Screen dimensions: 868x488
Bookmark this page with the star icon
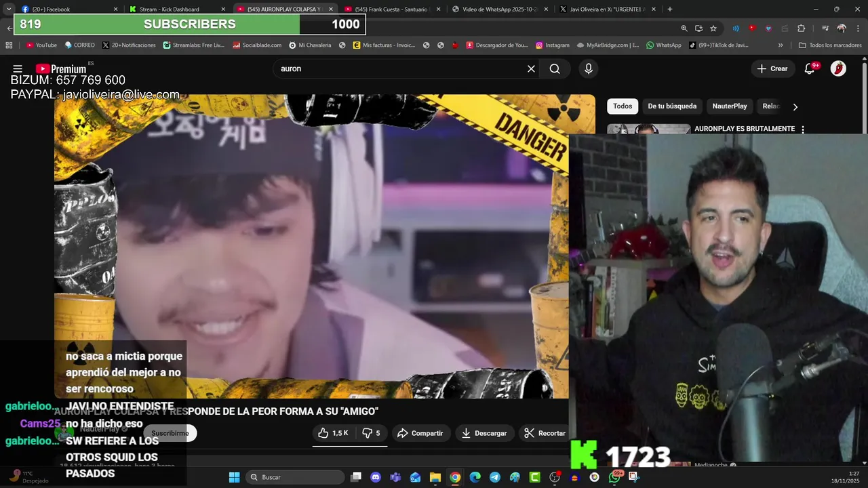[x=713, y=28]
